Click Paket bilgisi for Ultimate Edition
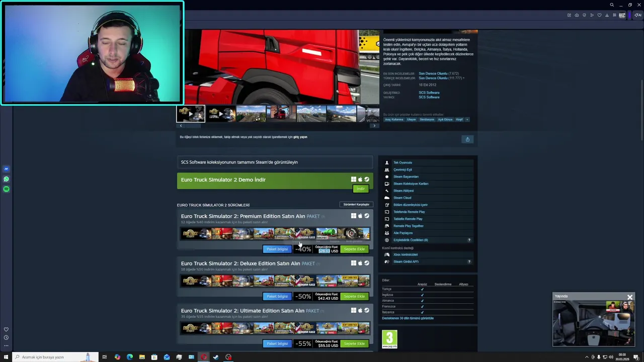 coord(277,343)
